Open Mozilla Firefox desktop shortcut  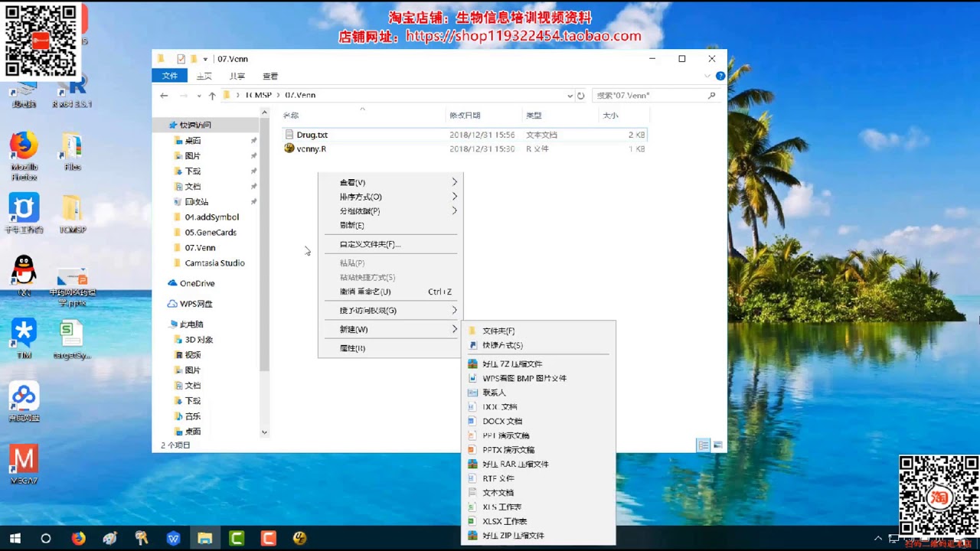pos(24,155)
